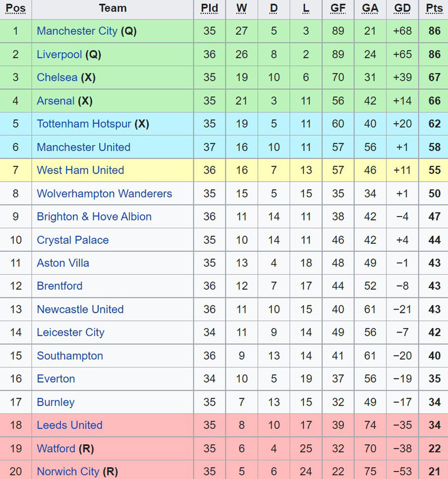
Task: Open the Chelsea team page
Action: tap(57, 78)
